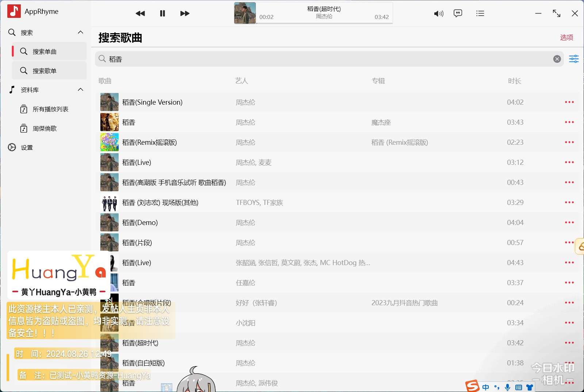Image resolution: width=584 pixels, height=392 pixels.
Task: Click artist 任嘉伦
Action: pos(246,283)
